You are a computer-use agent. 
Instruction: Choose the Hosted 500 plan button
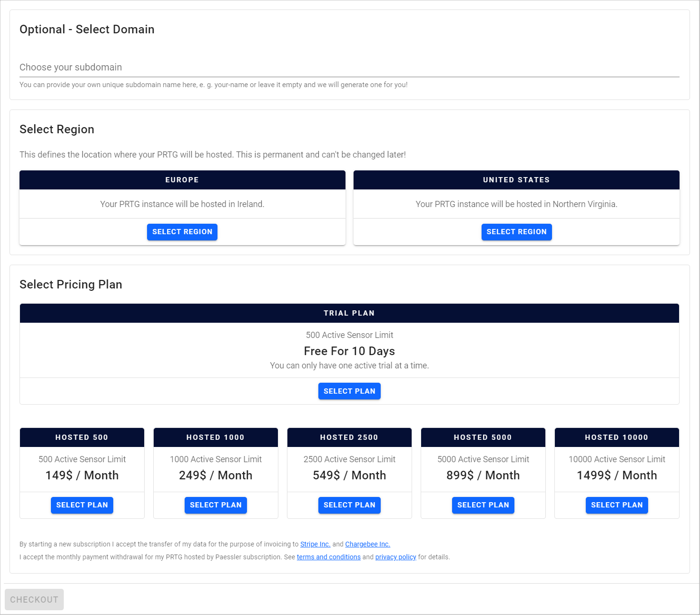(82, 505)
